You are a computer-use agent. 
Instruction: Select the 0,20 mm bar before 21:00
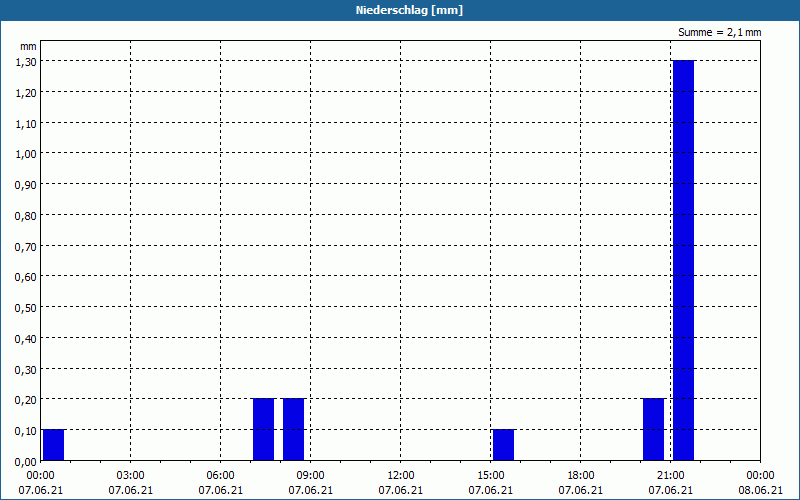click(654, 430)
